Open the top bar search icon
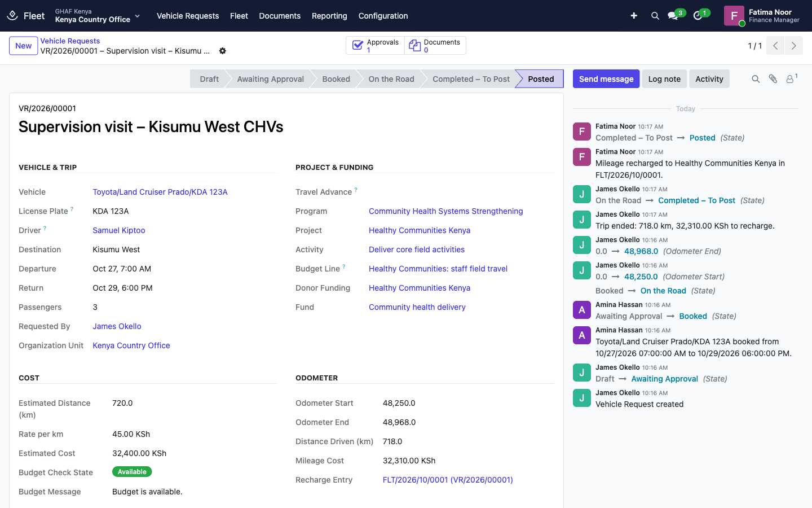The image size is (812, 508). pos(655,16)
